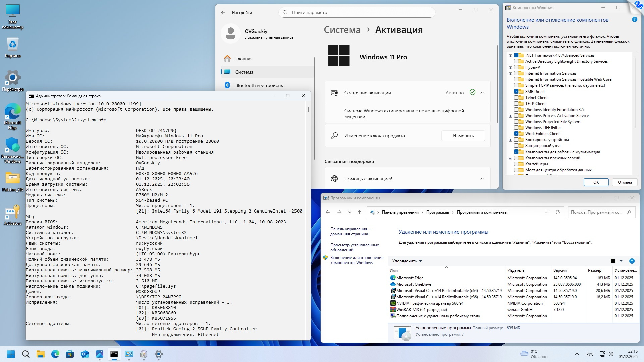The image size is (644, 362).
Task: Collapse the activation state (Состояние активации) section
Action: [x=482, y=93]
